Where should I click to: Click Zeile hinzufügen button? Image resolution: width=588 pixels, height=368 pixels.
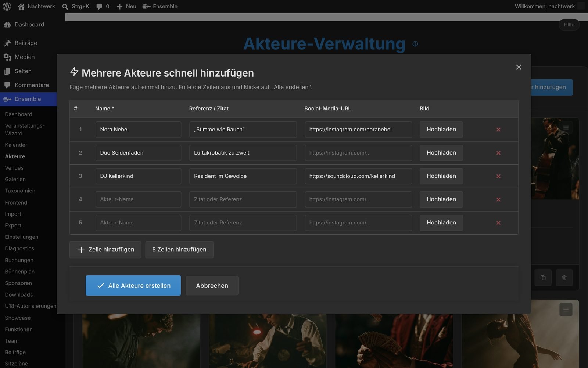(105, 250)
